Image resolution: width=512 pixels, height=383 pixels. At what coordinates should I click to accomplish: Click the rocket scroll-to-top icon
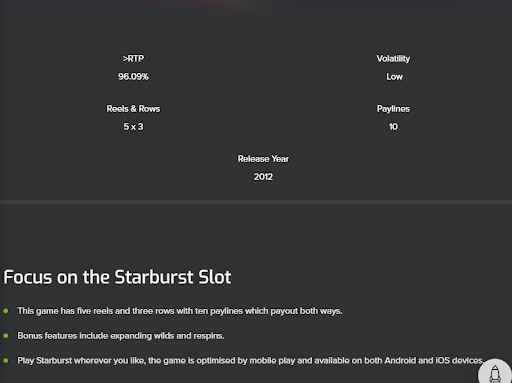[x=495, y=373]
